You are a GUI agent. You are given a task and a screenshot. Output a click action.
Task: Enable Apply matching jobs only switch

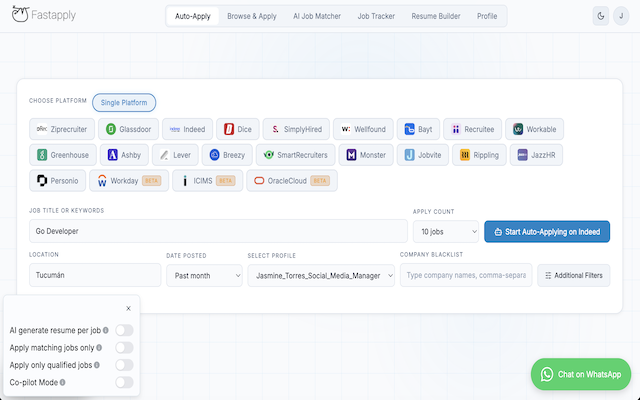click(124, 348)
